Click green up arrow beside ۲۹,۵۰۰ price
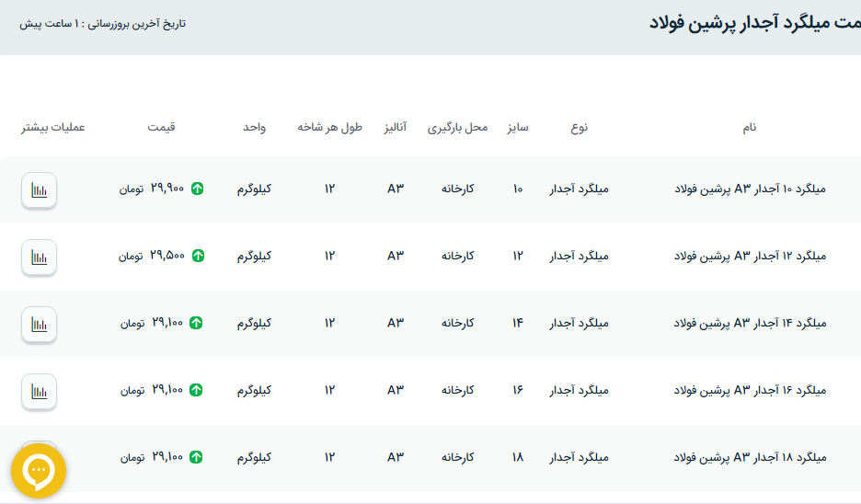The height and width of the screenshot is (504, 861). pyautogui.click(x=197, y=257)
